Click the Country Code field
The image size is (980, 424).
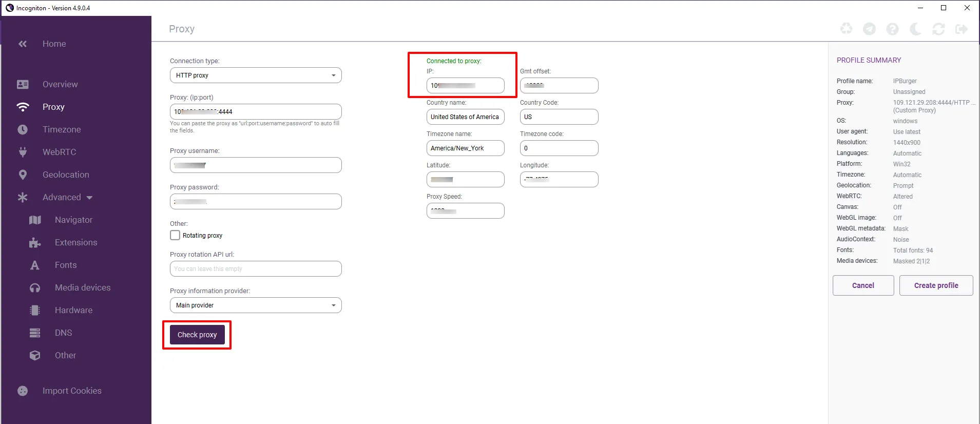click(559, 117)
